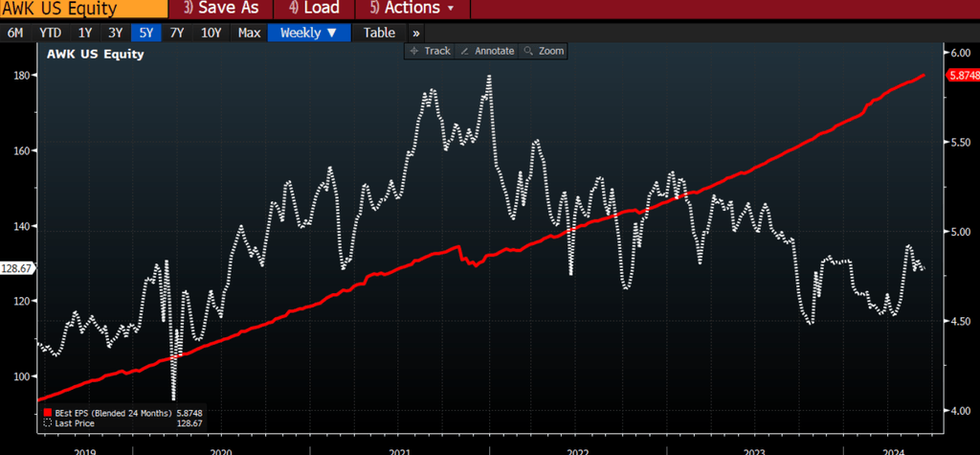
Task: Activate the Annotate pencil tool
Action: 486,51
